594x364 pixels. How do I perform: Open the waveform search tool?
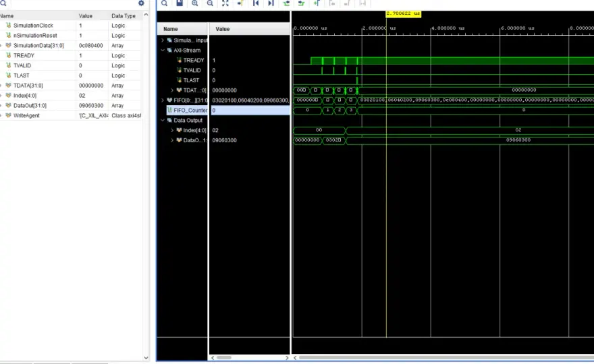pos(165,3)
